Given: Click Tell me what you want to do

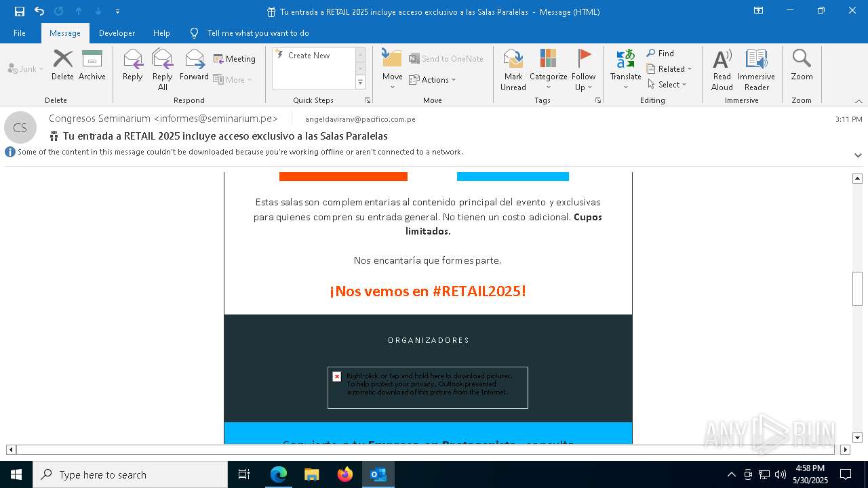Looking at the screenshot, I should (258, 33).
